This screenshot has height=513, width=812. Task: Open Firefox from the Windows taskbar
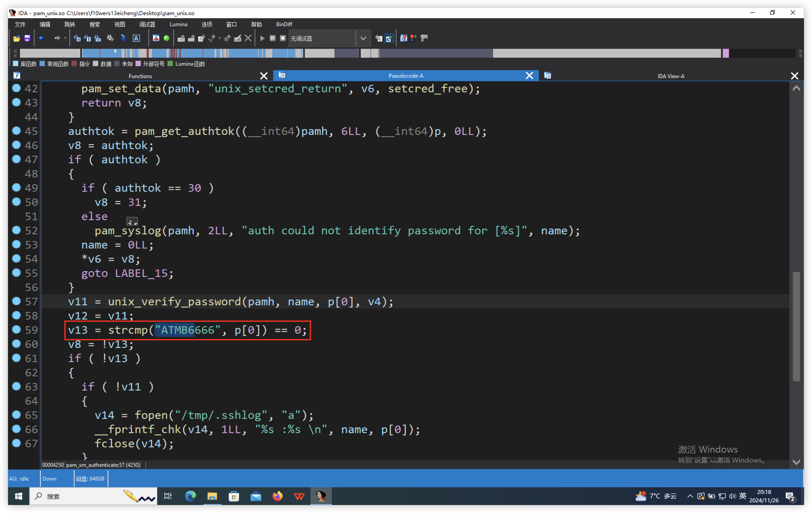coord(277,496)
